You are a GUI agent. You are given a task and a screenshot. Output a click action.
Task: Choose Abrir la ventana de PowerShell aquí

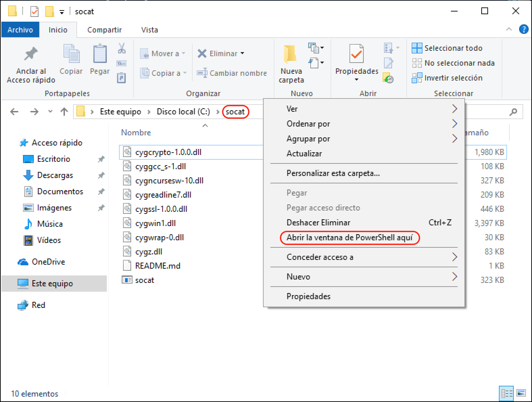pyautogui.click(x=349, y=238)
